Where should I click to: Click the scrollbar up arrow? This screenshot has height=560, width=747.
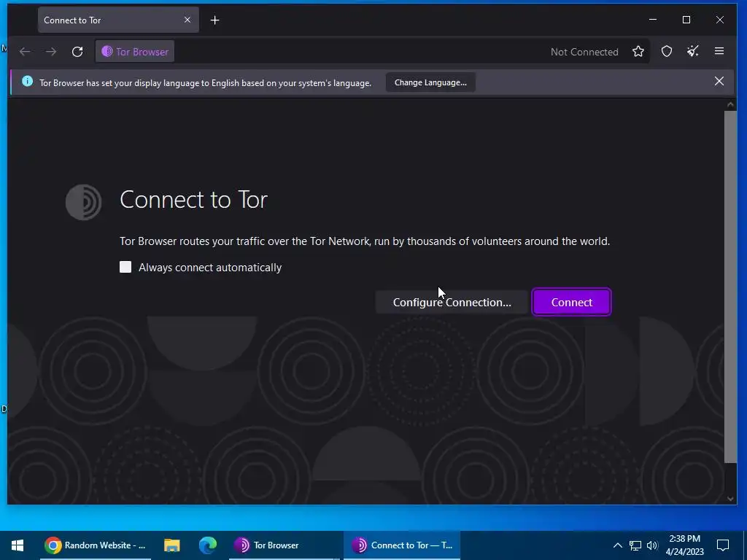tap(730, 104)
